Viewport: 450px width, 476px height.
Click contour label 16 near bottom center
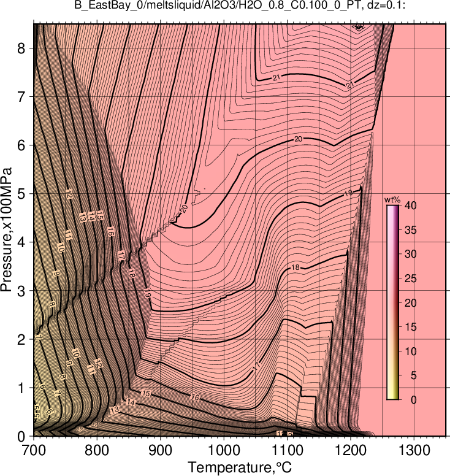coord(195,397)
